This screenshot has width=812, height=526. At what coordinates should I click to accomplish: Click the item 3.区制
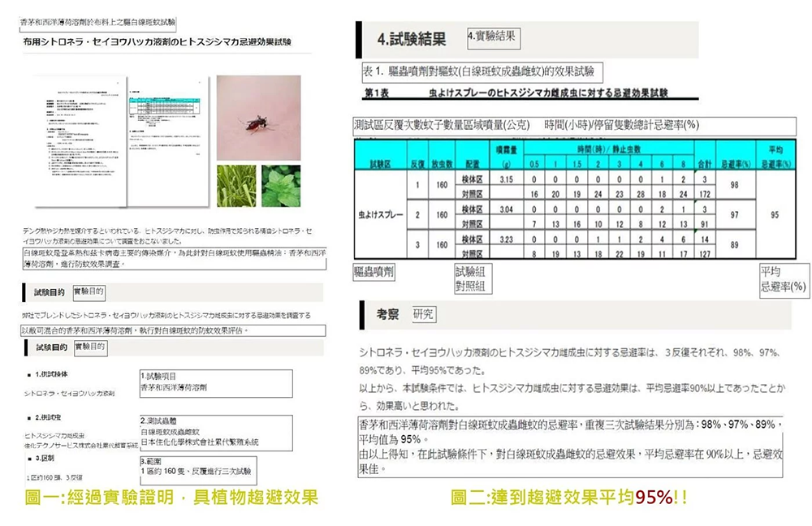pyautogui.click(x=45, y=459)
